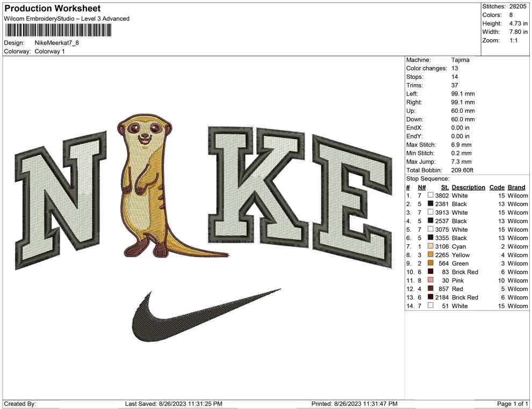Click the Color changes value 13
Viewport: 532px width, 409px height.
(455, 68)
